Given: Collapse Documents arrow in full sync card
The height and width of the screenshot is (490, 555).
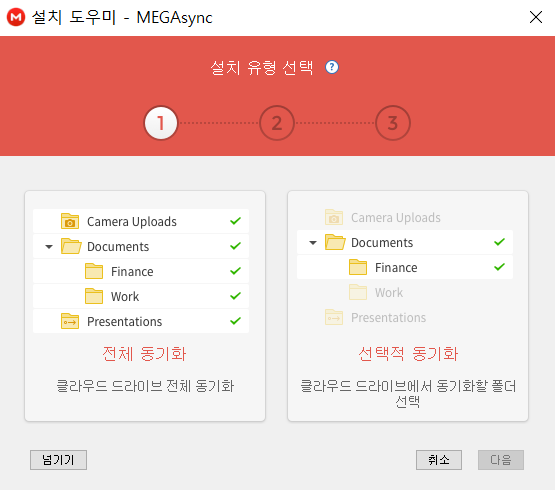Looking at the screenshot, I should point(49,247).
